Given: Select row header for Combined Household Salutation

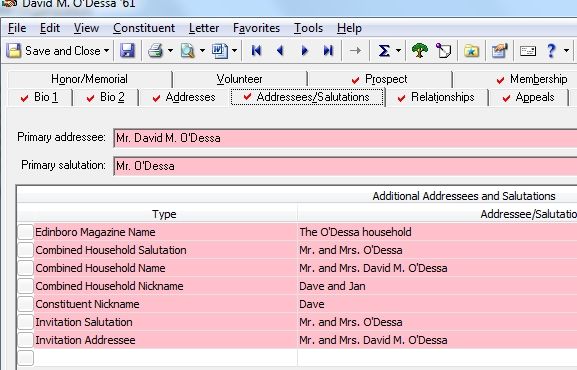Looking at the screenshot, I should coord(25,250).
